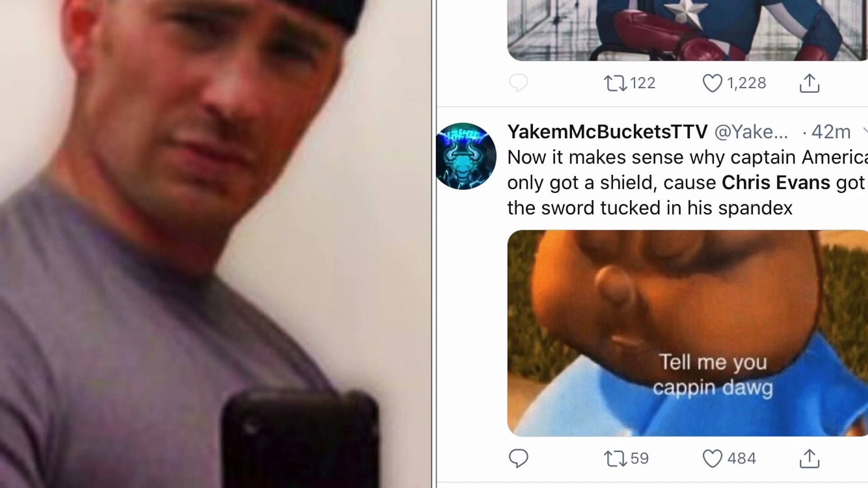868x488 pixels.
Task: Open YakemMcBucketsTTV profile avatar
Action: pyautogui.click(x=466, y=156)
